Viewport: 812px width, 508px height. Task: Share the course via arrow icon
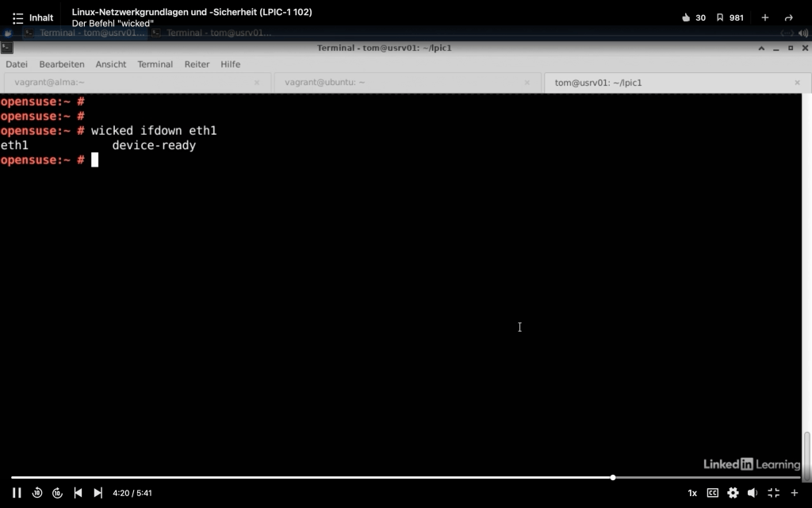[788, 17]
